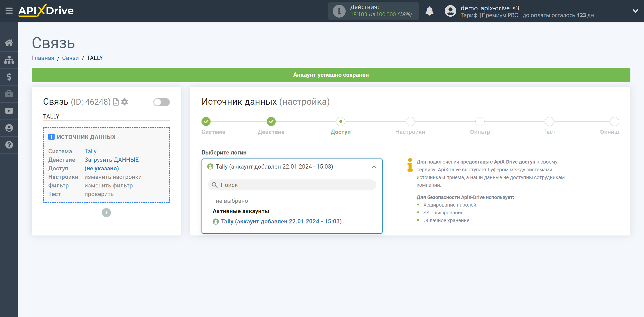This screenshot has width=644, height=317.
Task: Click the Tally system link
Action: pyautogui.click(x=91, y=151)
